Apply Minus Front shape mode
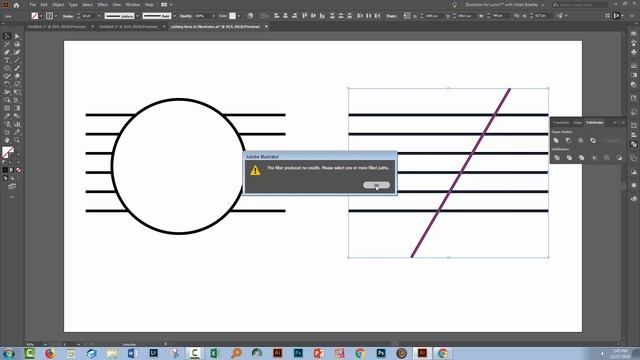The width and height of the screenshot is (640, 360). tap(569, 140)
